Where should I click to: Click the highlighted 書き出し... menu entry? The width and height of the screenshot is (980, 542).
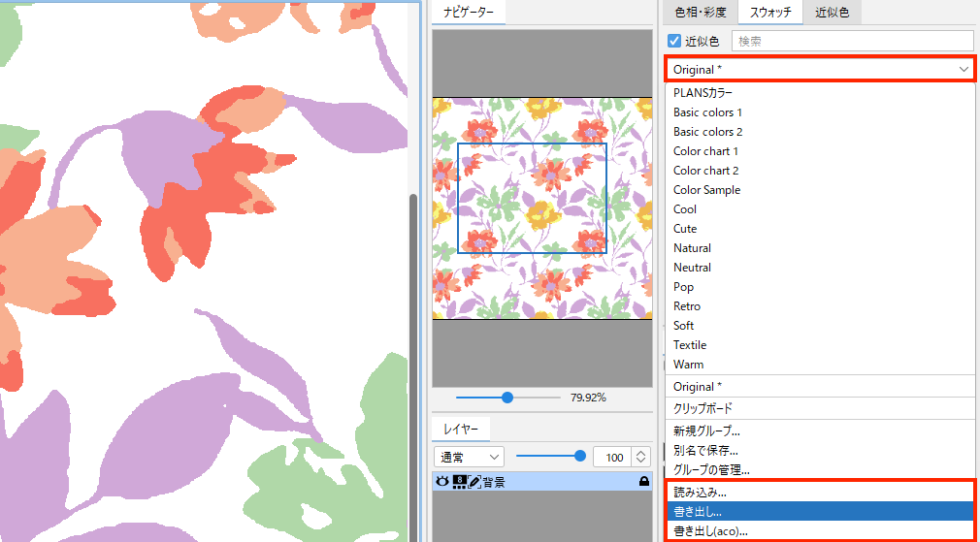point(821,511)
